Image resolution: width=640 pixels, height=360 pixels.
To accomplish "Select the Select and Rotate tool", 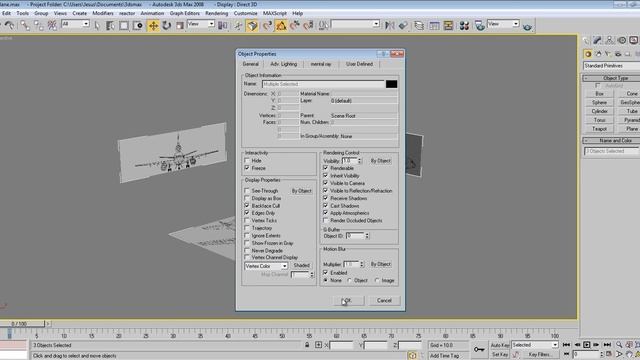I will click(x=167, y=26).
